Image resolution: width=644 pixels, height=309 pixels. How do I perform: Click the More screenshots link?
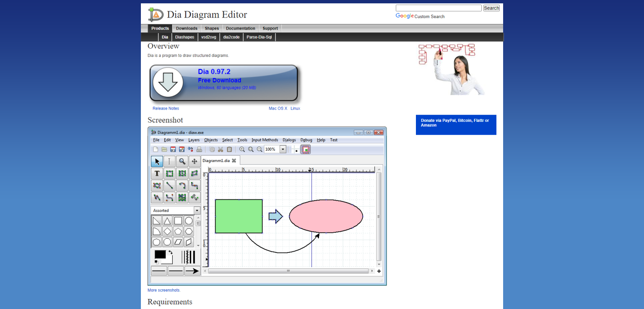(x=164, y=290)
